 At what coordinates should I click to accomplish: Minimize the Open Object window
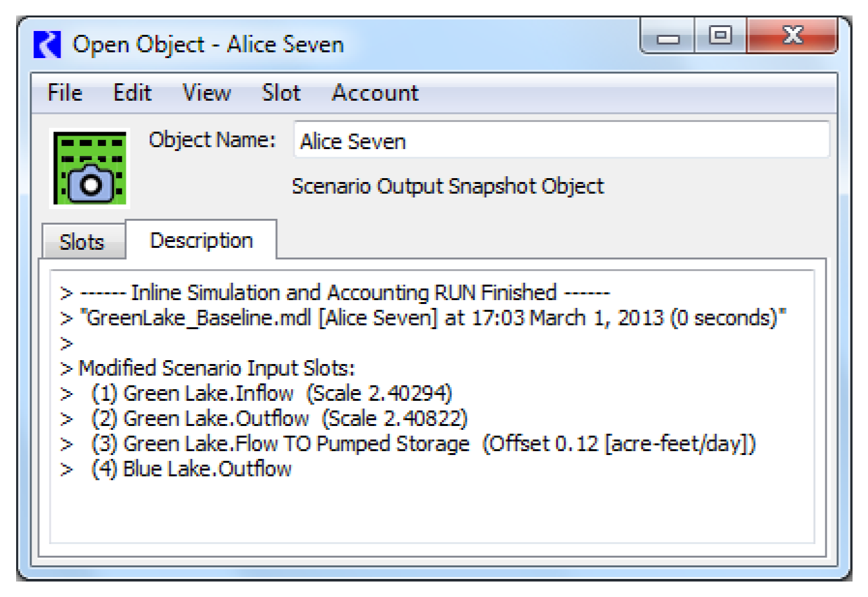[668, 37]
